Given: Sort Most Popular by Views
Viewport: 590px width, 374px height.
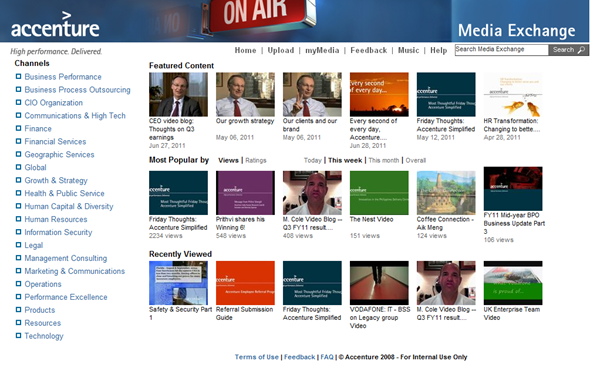Looking at the screenshot, I should (228, 160).
